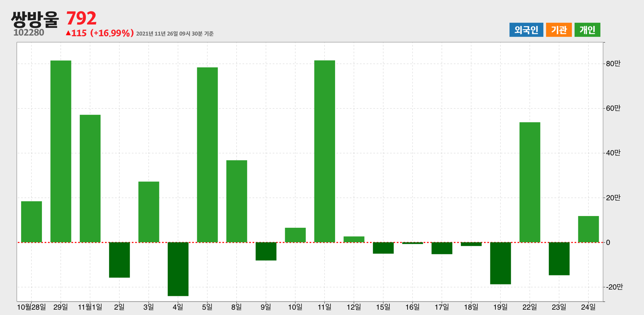Click the 10월28일 date label

coord(32,307)
